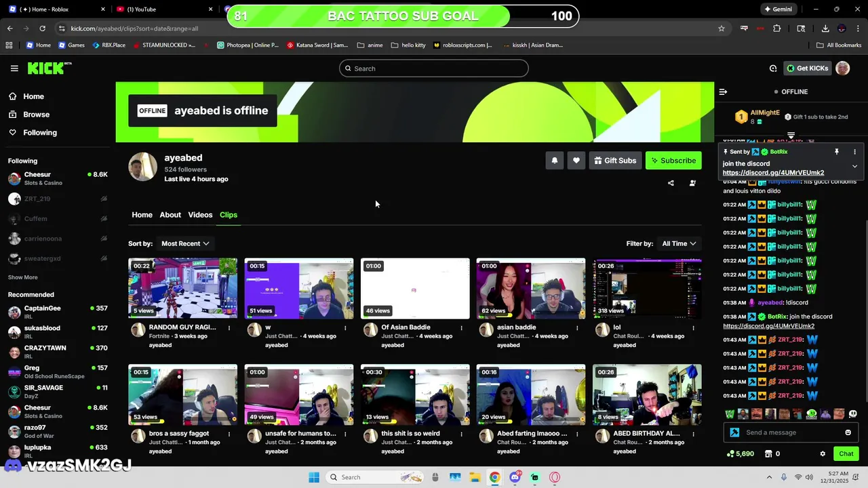868x488 pixels.
Task: Click the Kick search field
Action: pos(434,68)
